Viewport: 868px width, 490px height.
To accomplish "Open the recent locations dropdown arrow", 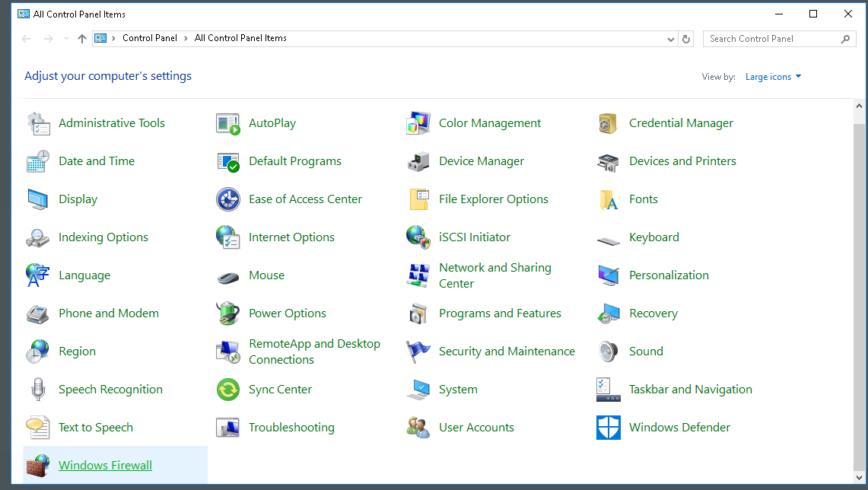I will pyautogui.click(x=66, y=39).
